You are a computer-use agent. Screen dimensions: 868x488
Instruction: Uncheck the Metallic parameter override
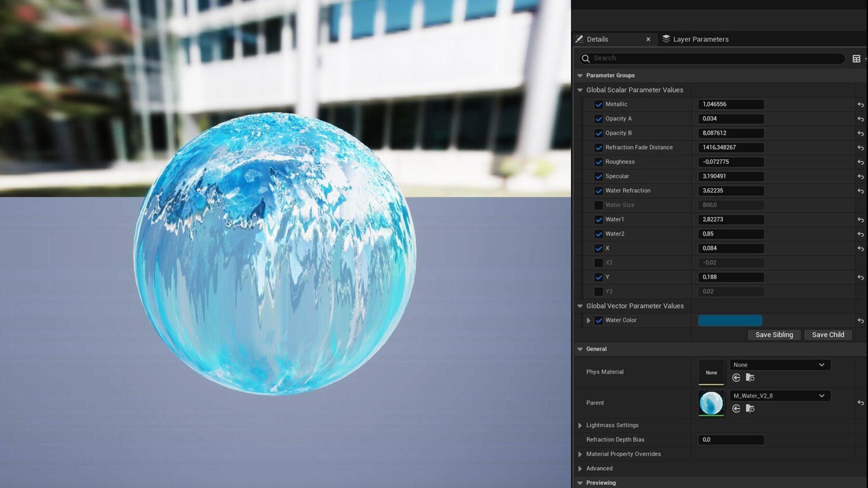[x=598, y=104]
